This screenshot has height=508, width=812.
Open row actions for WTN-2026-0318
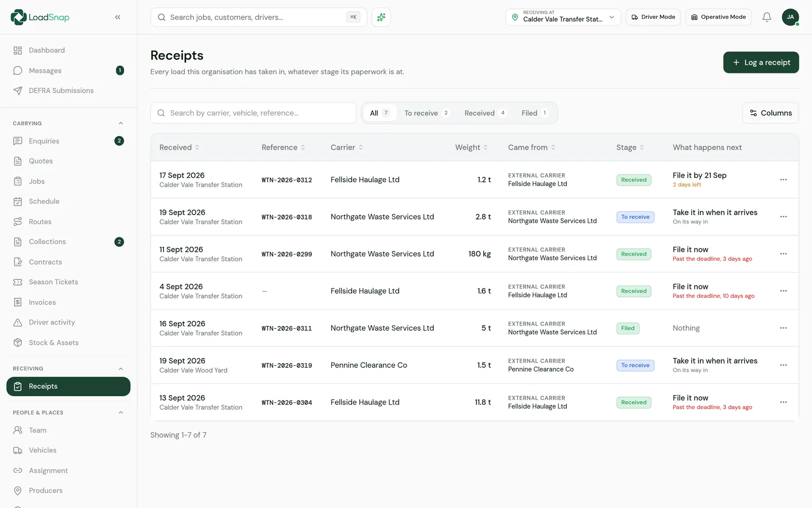coord(784,217)
